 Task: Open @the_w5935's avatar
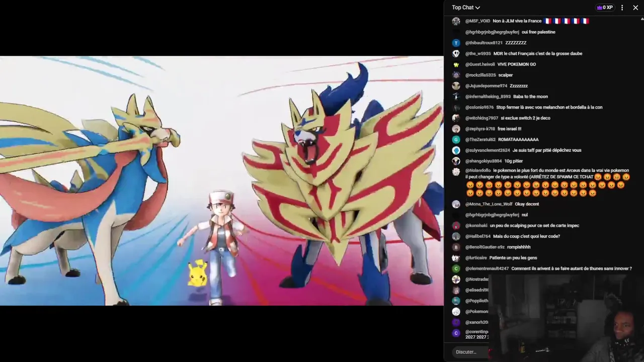coord(456,53)
